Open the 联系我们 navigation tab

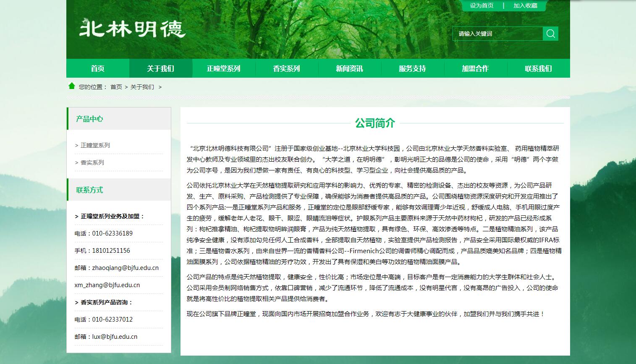[x=539, y=68]
